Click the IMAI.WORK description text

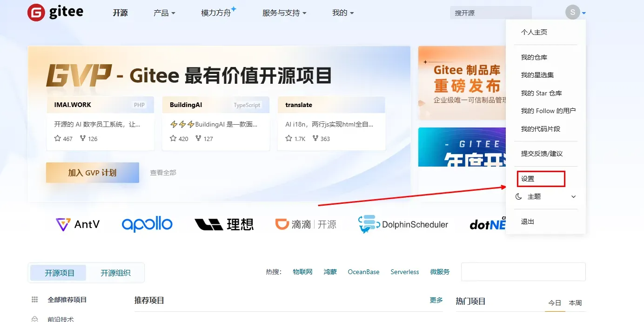97,124
